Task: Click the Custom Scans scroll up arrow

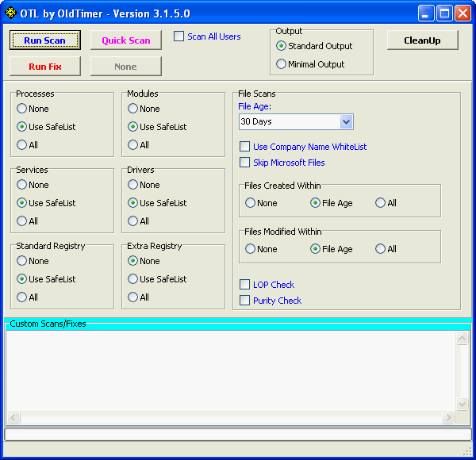Action: [x=462, y=338]
